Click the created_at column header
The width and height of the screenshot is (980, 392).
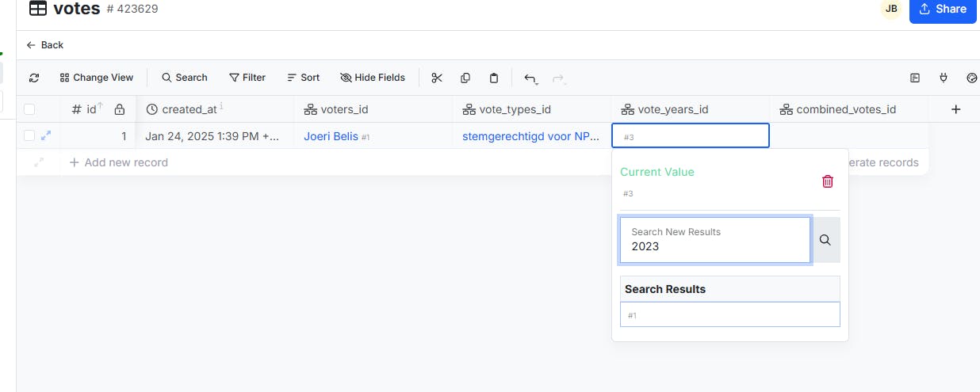click(215, 109)
